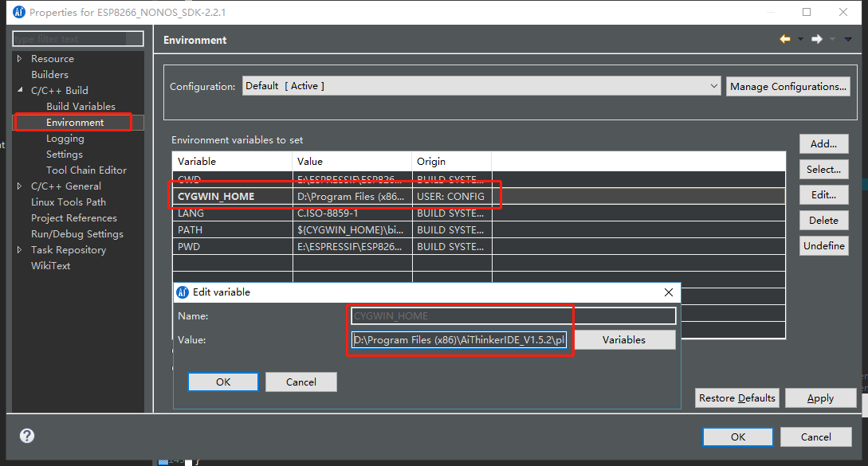
Task: Open Project References page
Action: (73, 218)
